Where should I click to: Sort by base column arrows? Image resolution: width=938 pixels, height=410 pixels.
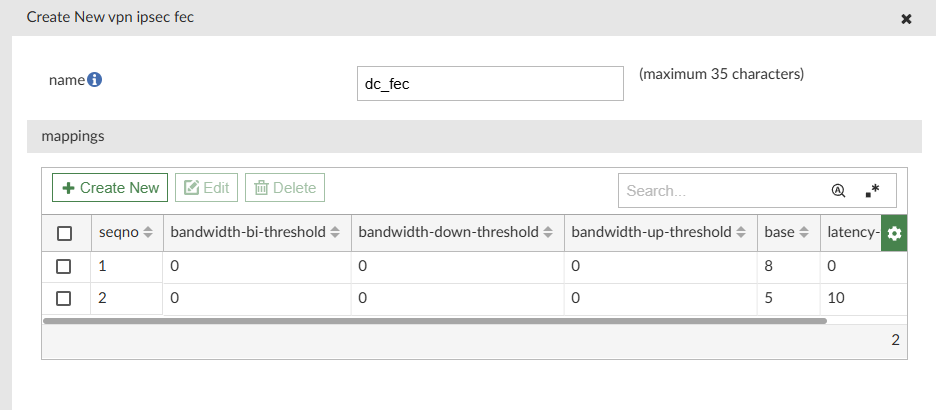pyautogui.click(x=804, y=233)
